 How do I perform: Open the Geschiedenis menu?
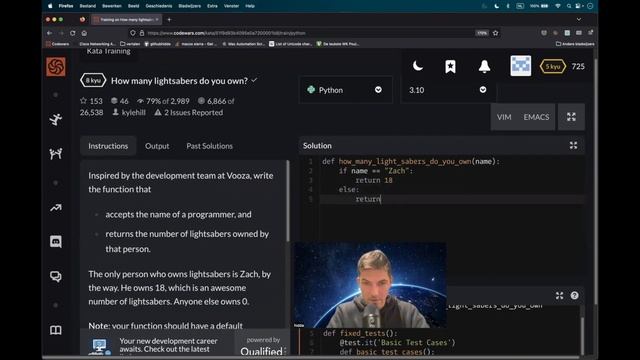tap(159, 6)
